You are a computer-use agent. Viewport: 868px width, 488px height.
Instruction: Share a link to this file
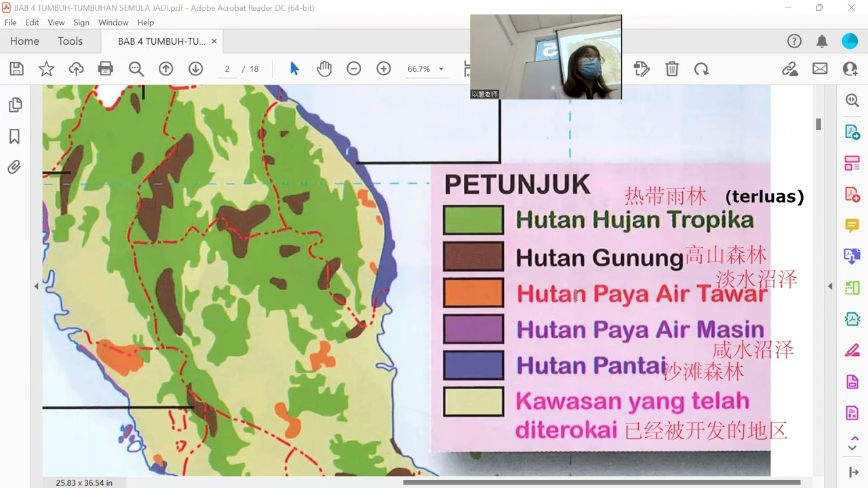[x=790, y=68]
